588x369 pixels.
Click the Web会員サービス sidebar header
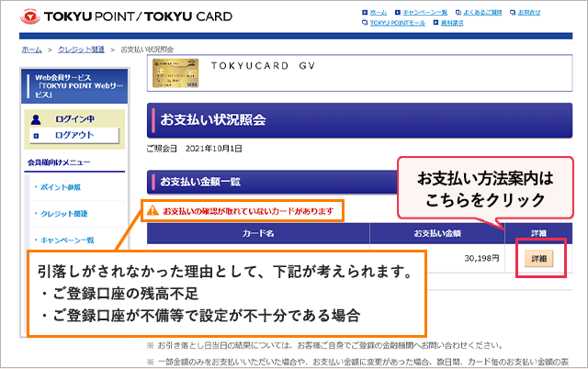click(x=74, y=86)
